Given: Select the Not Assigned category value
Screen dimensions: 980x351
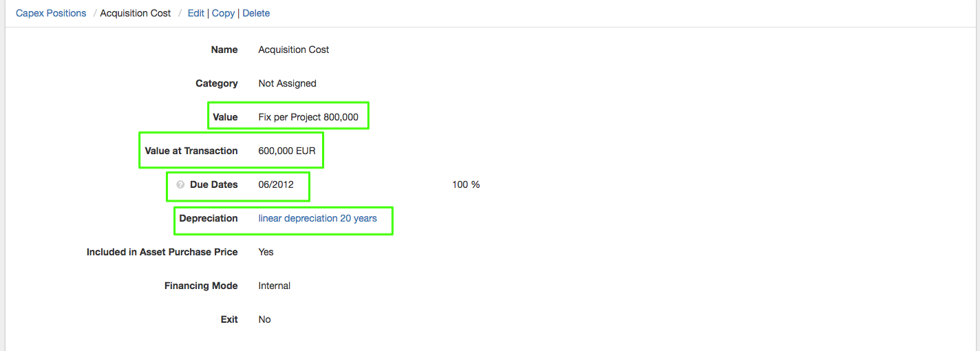Looking at the screenshot, I should click(x=287, y=83).
